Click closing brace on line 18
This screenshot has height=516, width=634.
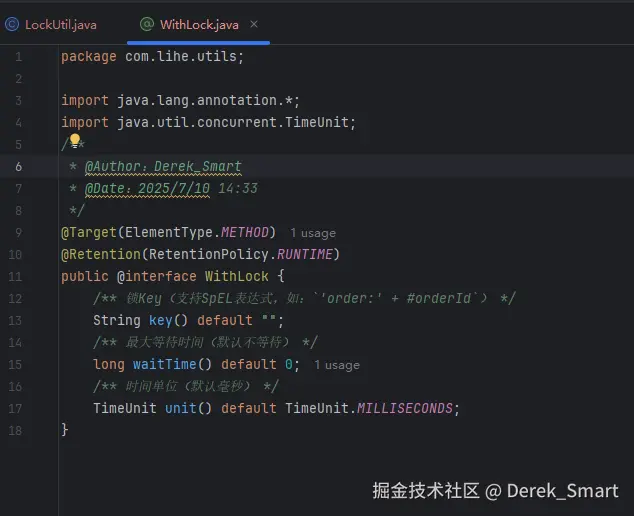tap(65, 429)
